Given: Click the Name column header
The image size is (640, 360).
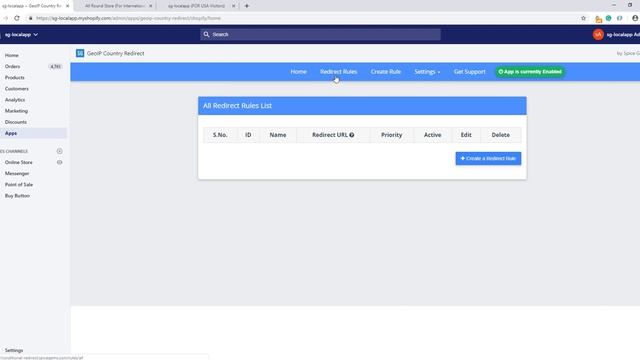Looking at the screenshot, I should coord(278,135).
